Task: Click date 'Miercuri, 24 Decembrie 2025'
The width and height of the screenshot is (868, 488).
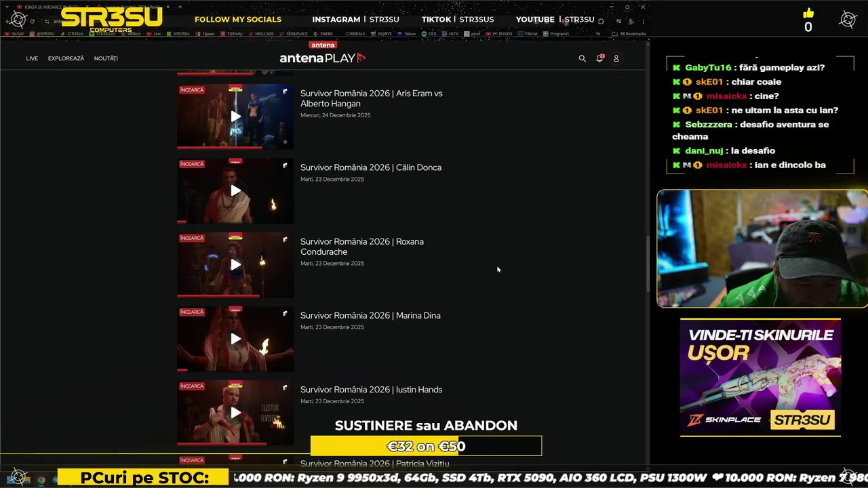Action: 336,115
